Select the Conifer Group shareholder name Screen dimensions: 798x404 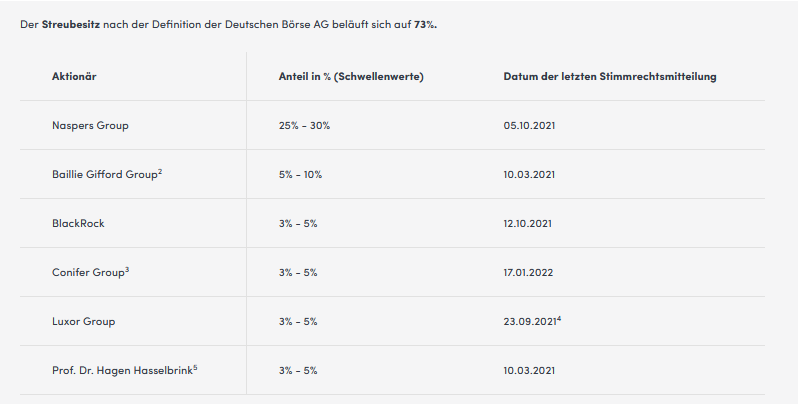(88, 273)
